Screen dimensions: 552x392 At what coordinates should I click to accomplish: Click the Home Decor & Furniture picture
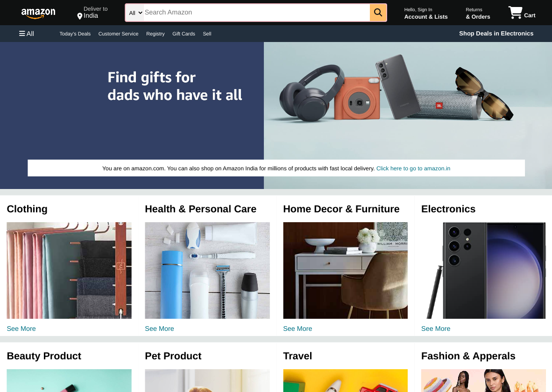(x=346, y=270)
